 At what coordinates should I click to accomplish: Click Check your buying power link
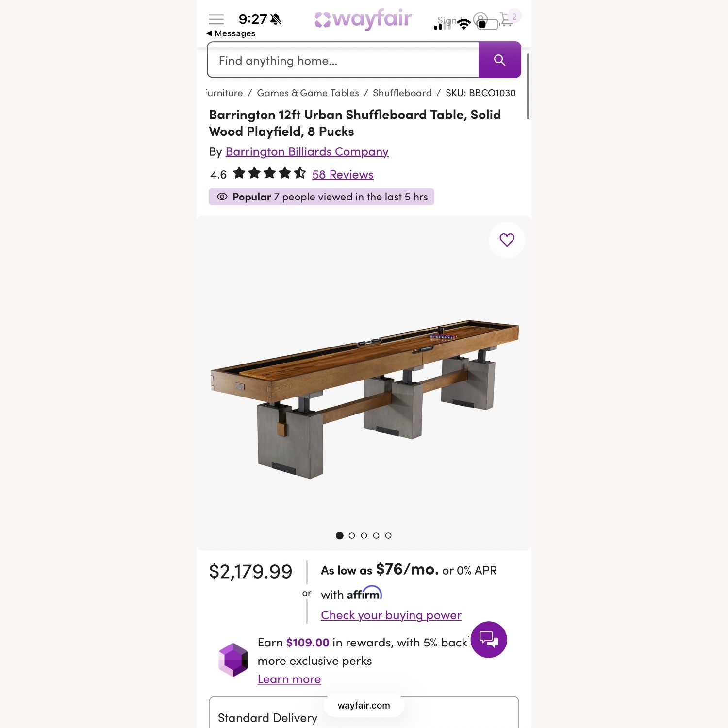391,615
